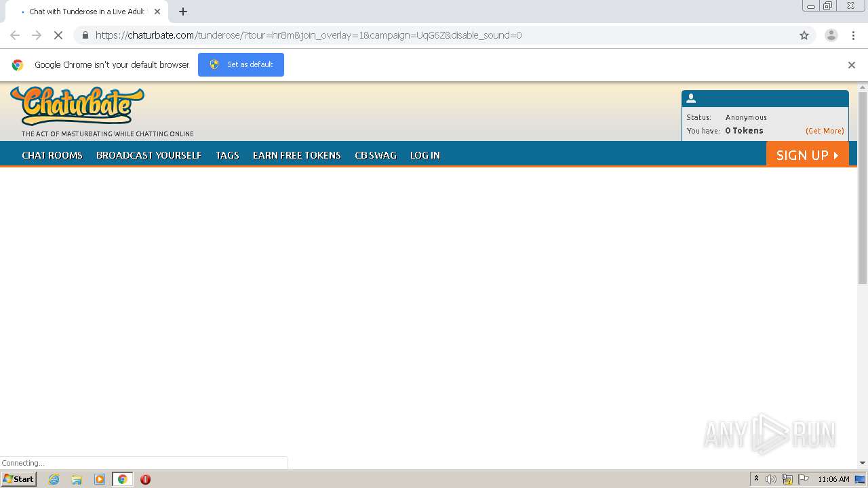Click the Get More tokens link
Viewport: 868px width, 488px height.
click(825, 131)
